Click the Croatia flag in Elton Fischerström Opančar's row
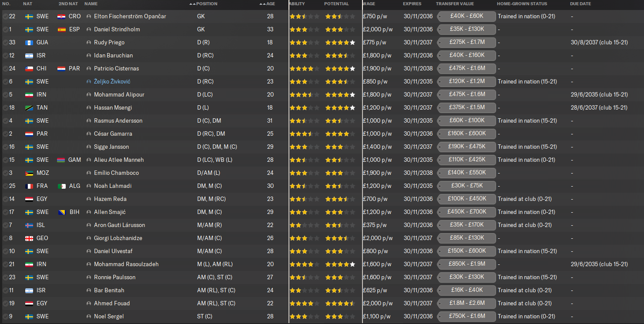Viewport: 644px width, 324px height. coord(61,17)
